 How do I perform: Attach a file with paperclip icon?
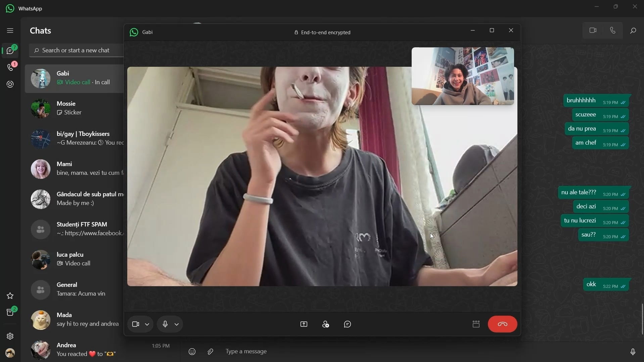coord(210,352)
